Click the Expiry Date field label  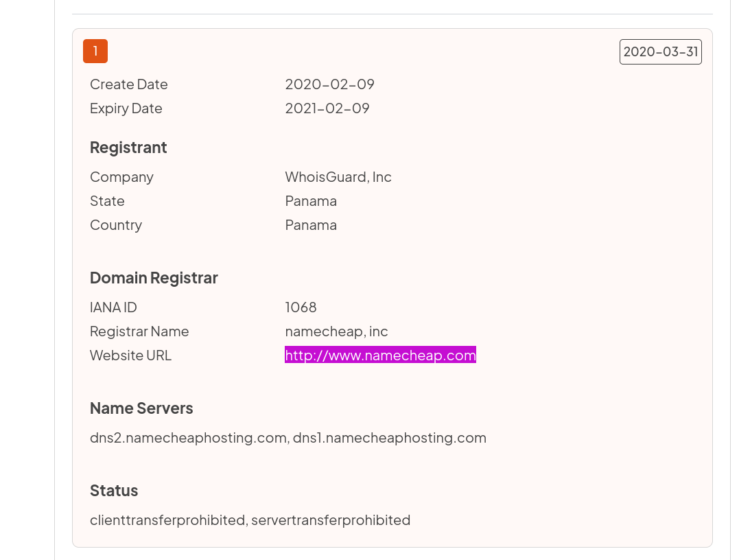pos(126,108)
